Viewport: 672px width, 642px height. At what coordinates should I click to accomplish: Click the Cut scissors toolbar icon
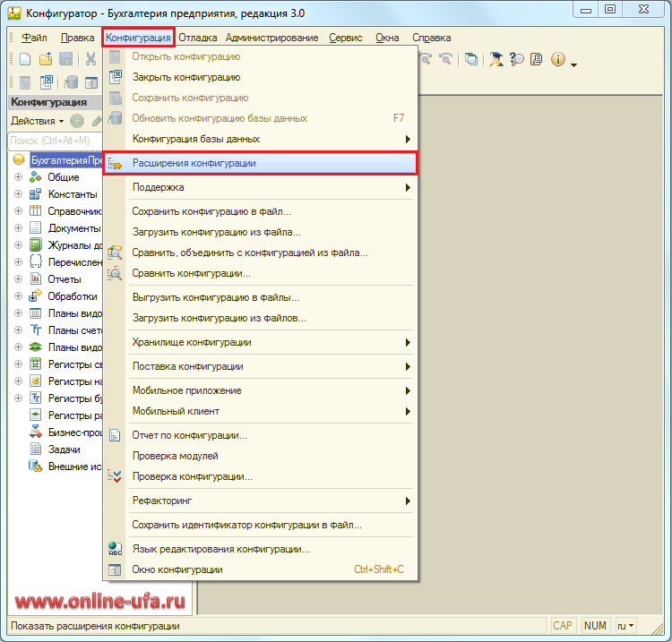pyautogui.click(x=90, y=60)
